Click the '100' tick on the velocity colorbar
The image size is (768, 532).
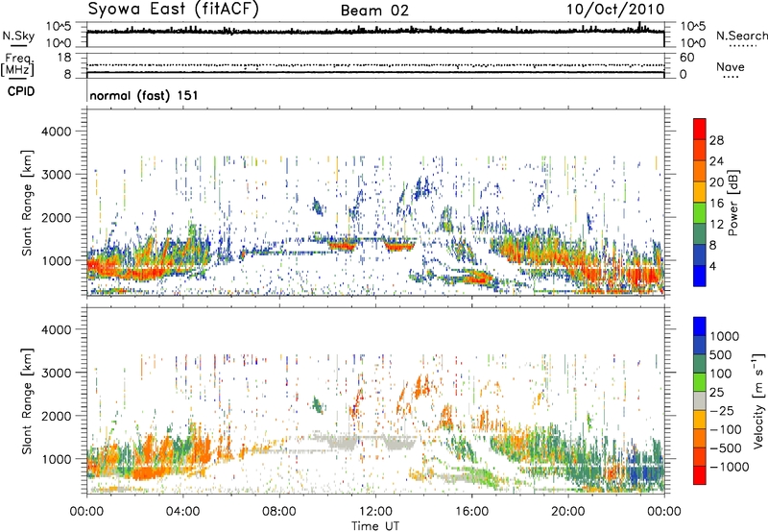721,374
